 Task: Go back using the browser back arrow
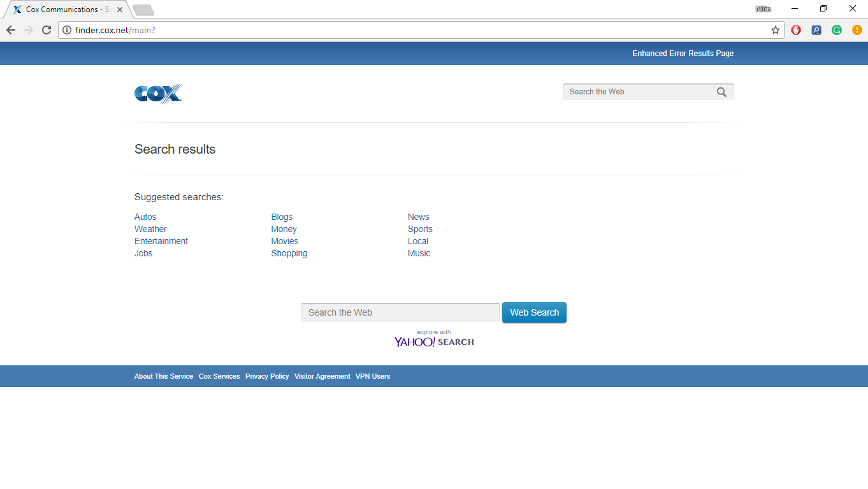[11, 30]
